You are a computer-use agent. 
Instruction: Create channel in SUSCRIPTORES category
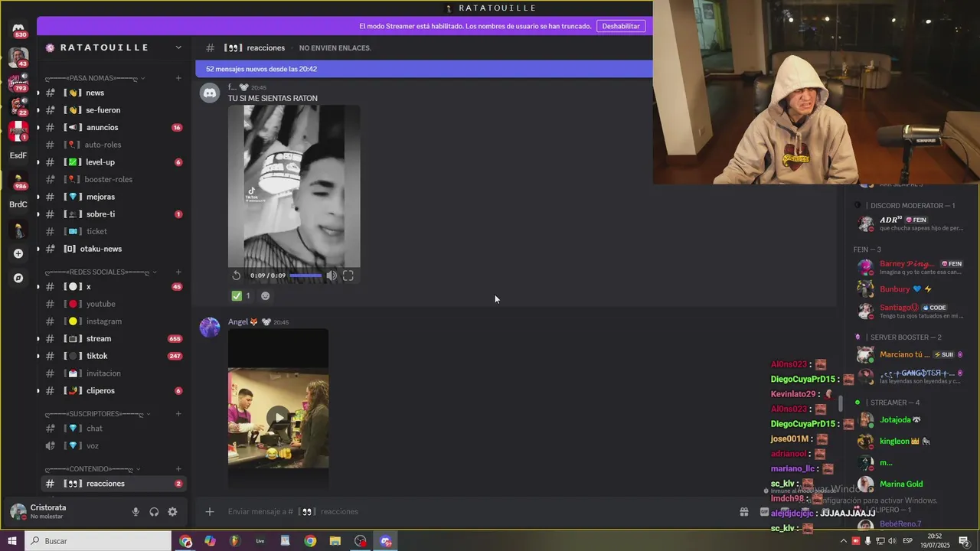pos(178,414)
